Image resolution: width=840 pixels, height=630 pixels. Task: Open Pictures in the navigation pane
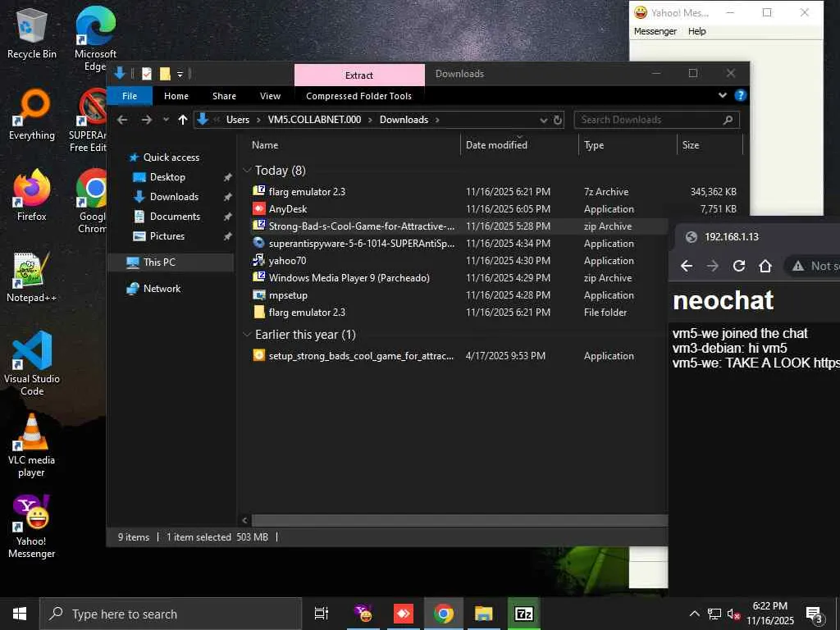coord(167,235)
